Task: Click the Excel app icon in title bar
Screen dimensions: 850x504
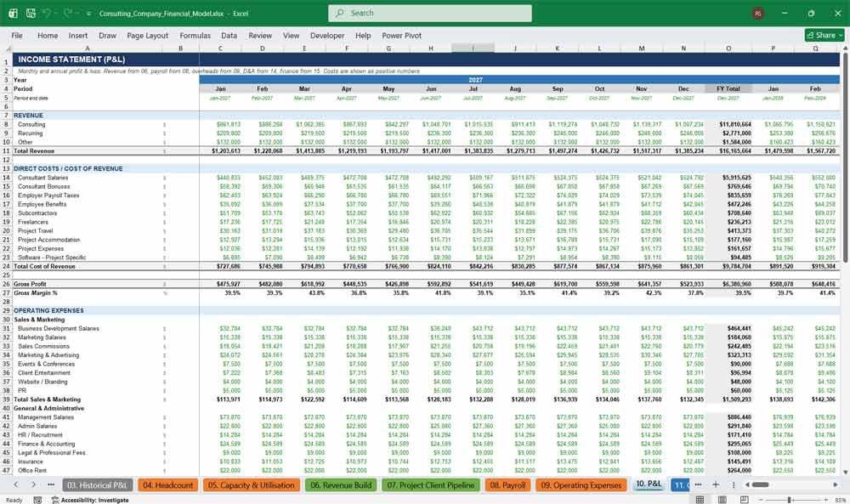Action: (13, 13)
